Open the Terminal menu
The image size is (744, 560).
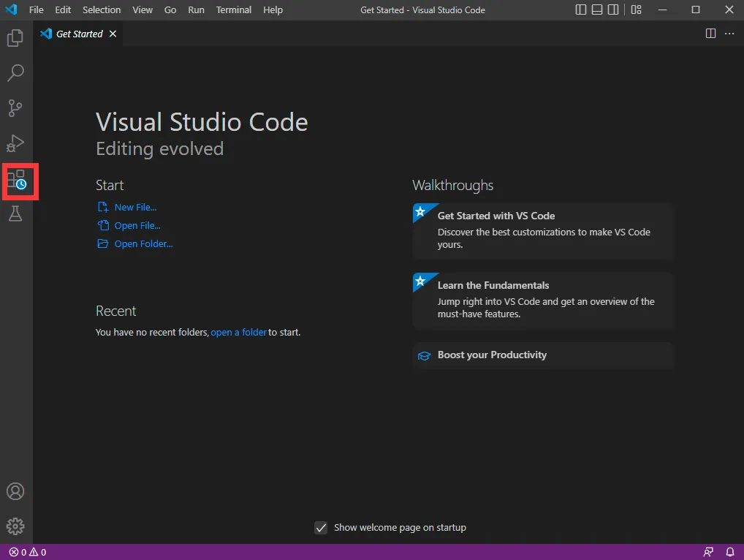click(234, 10)
